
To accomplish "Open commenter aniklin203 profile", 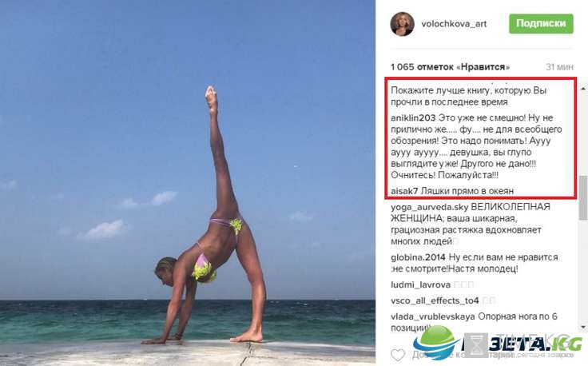I will click(413, 117).
